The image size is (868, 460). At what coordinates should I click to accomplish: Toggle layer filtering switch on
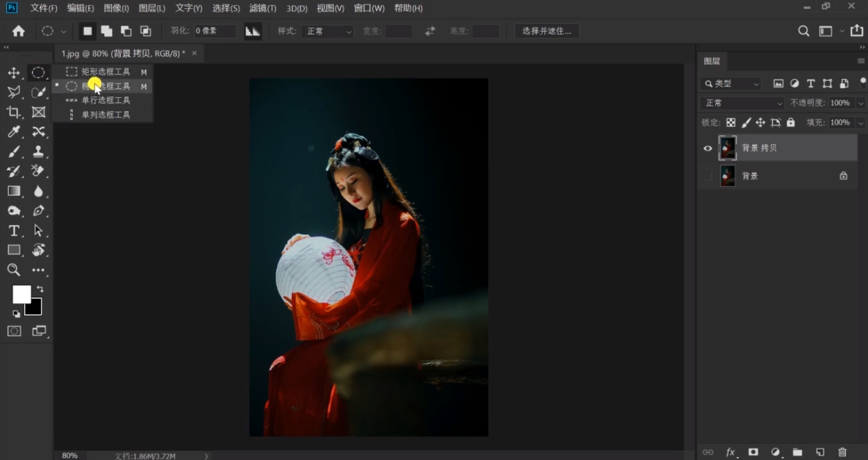[863, 83]
